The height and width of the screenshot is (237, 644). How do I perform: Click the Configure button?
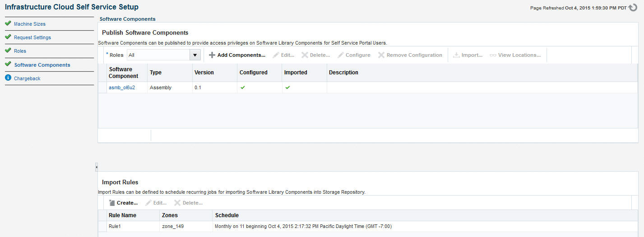(354, 55)
